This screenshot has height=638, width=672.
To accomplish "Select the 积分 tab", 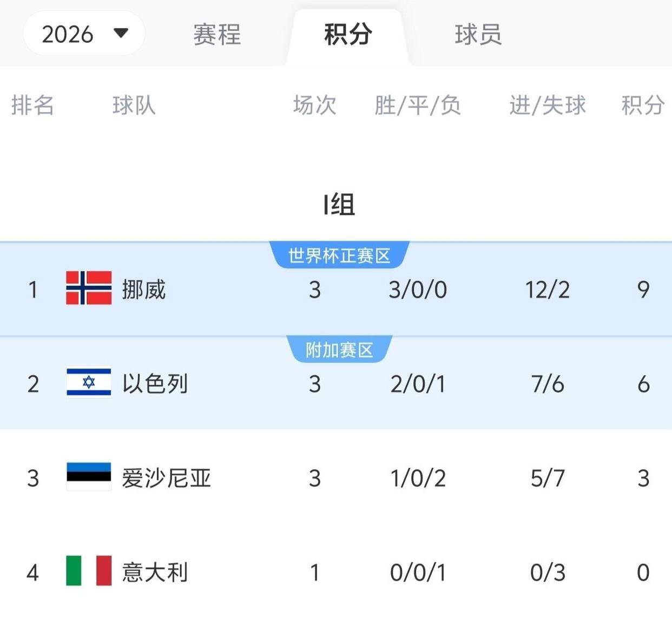I will click(x=347, y=35).
